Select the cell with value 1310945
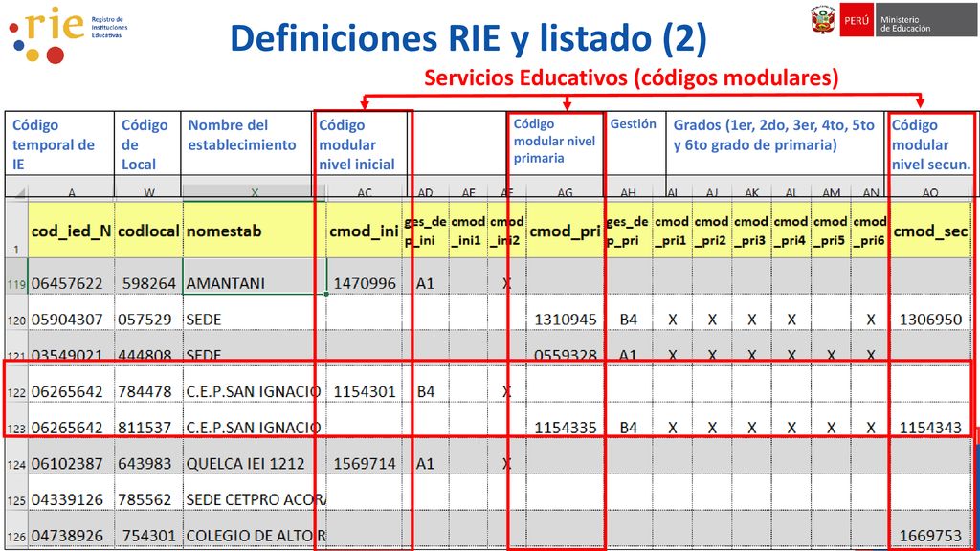The height and width of the screenshot is (551, 980). click(x=565, y=313)
